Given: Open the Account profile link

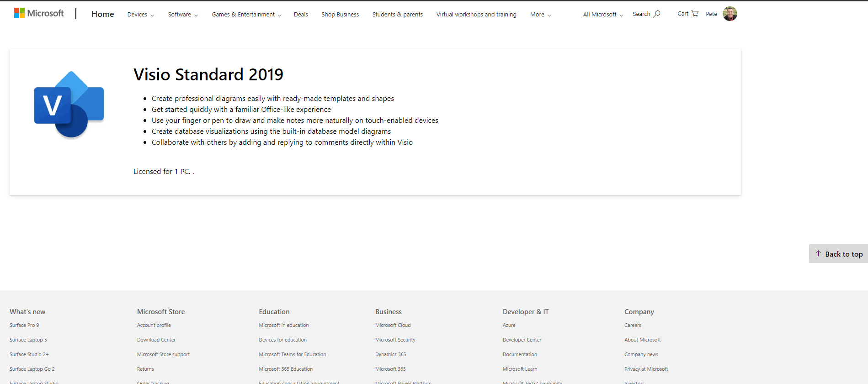Looking at the screenshot, I should pos(154,325).
